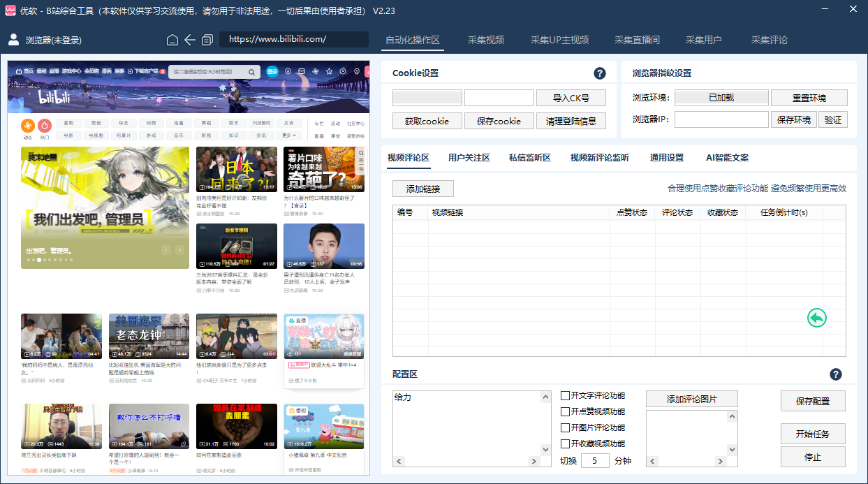Open the 配置区 help icon

(836, 374)
